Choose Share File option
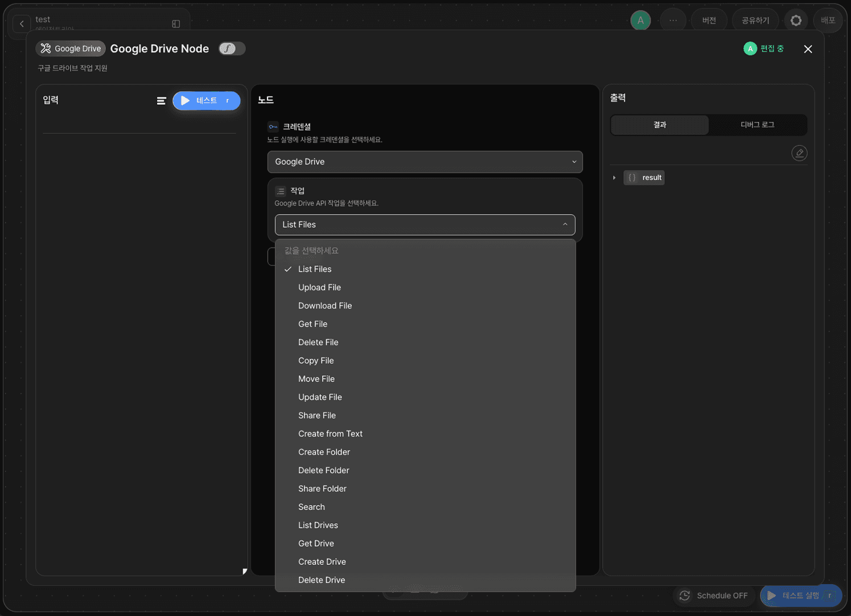Viewport: 851px width, 616px height. (425, 415)
